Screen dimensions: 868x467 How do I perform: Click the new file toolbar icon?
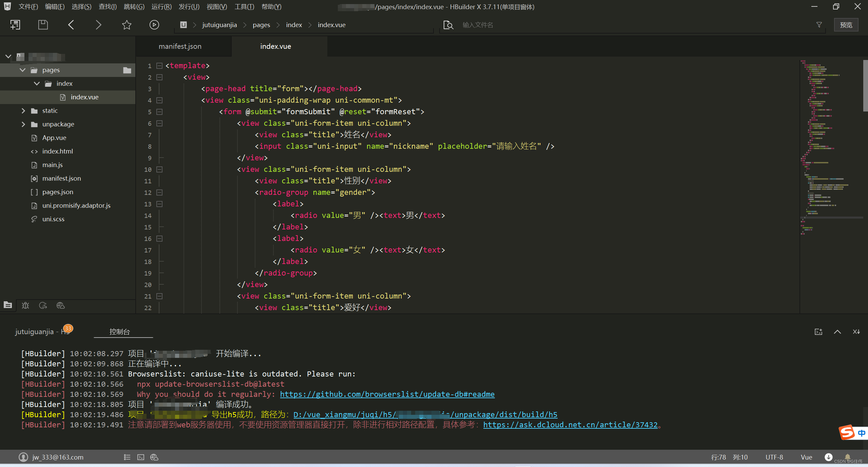(x=15, y=25)
